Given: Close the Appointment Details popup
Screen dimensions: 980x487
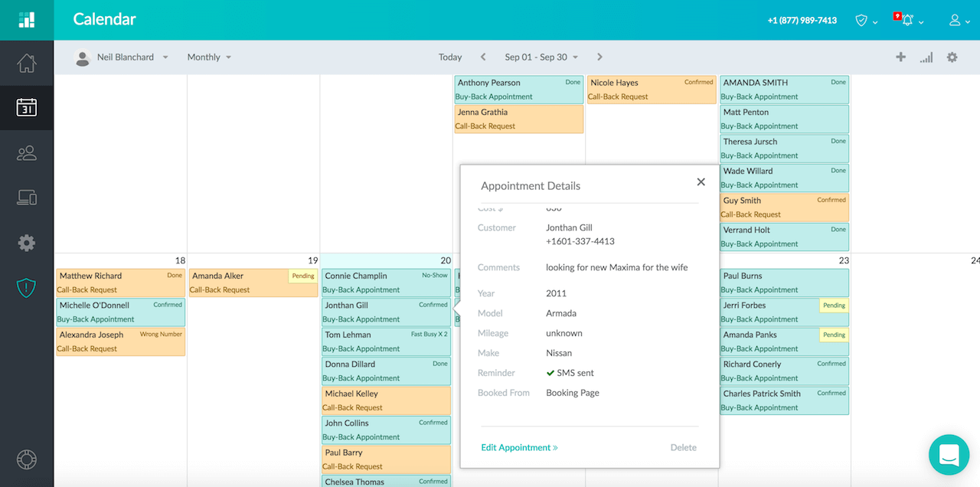Looking at the screenshot, I should click(701, 182).
